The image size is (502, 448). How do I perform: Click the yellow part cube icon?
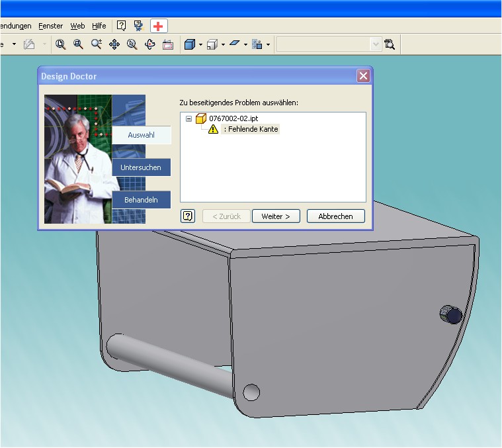tap(201, 118)
